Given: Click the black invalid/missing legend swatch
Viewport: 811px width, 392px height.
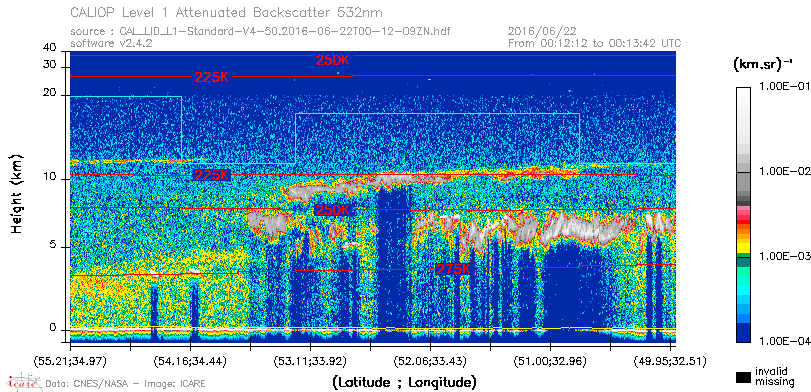Looking at the screenshot, I should click(x=744, y=378).
